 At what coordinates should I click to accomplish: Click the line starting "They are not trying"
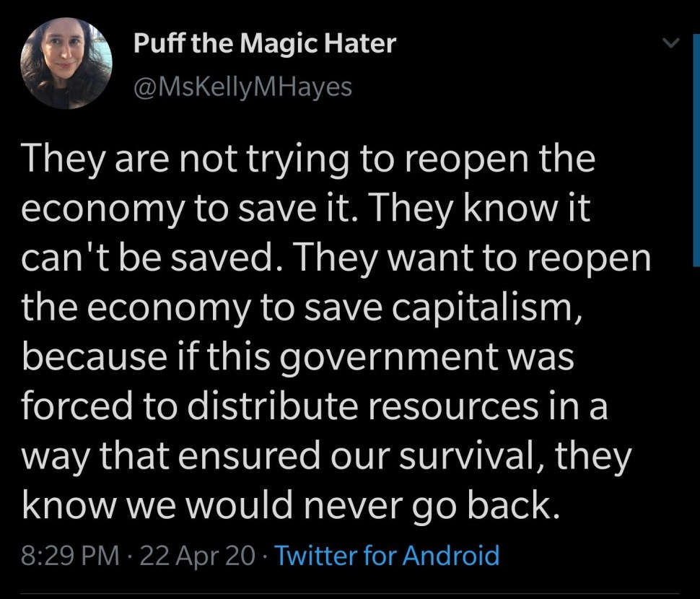tap(309, 159)
